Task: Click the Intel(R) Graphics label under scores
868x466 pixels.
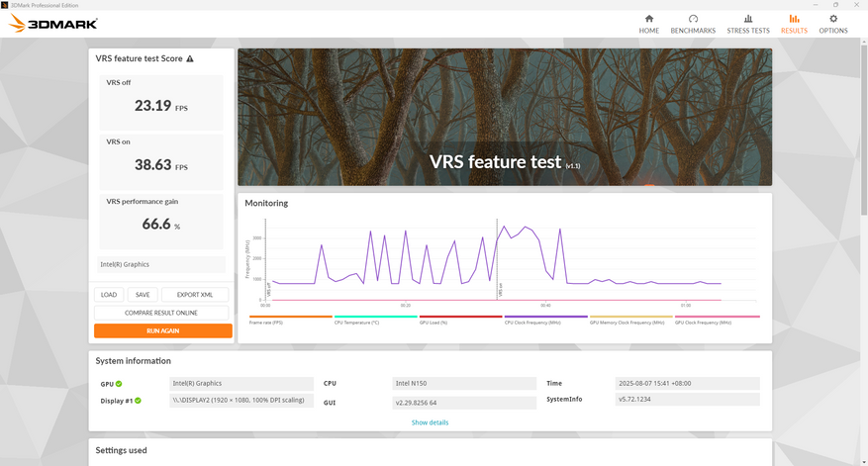Action: point(161,264)
